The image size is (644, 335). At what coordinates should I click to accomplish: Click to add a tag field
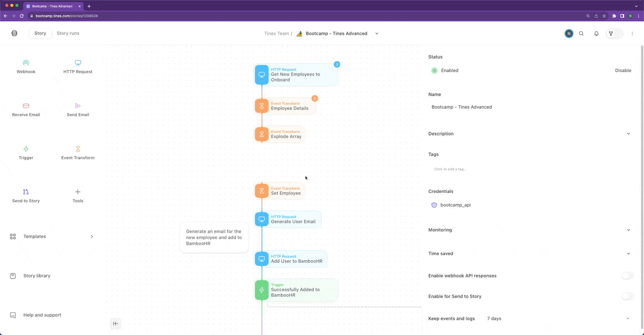pos(450,169)
